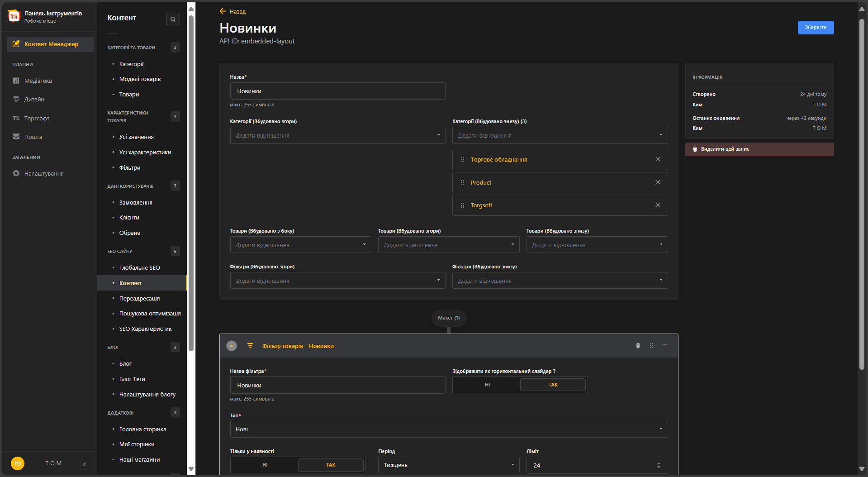The image size is (868, 477).
Task: Collapse the Фільтр товарів - Новинки component
Action: pos(232,346)
